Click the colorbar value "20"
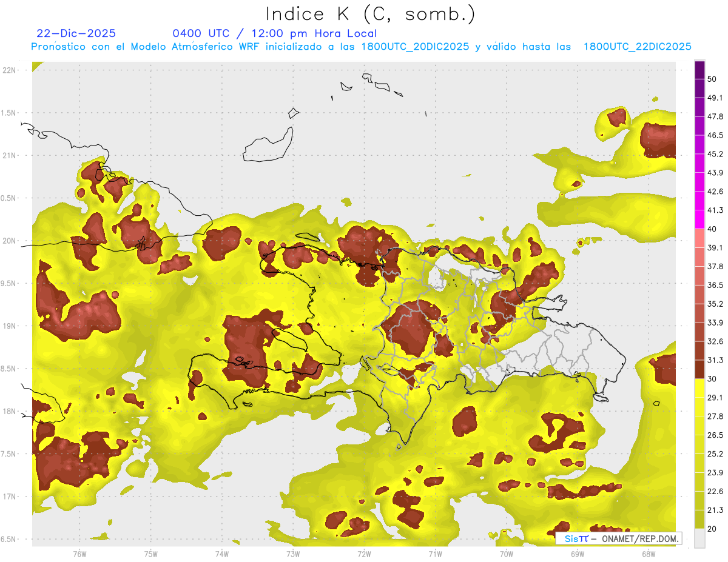 [x=712, y=529]
